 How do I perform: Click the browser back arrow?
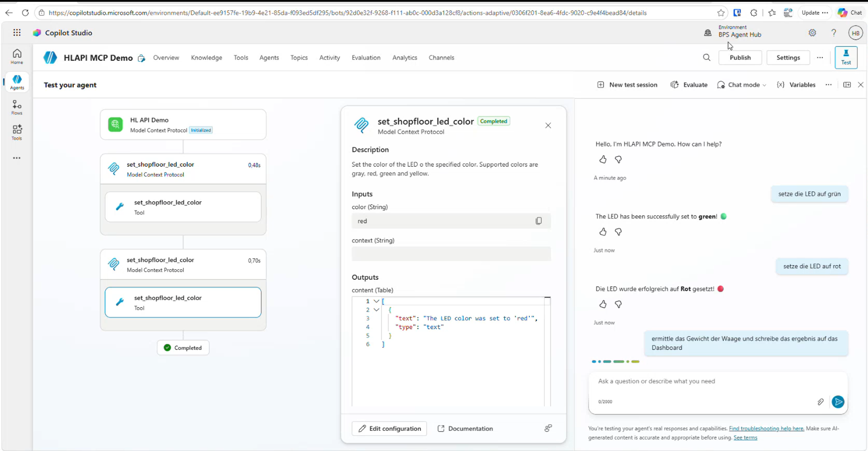tap(9, 13)
